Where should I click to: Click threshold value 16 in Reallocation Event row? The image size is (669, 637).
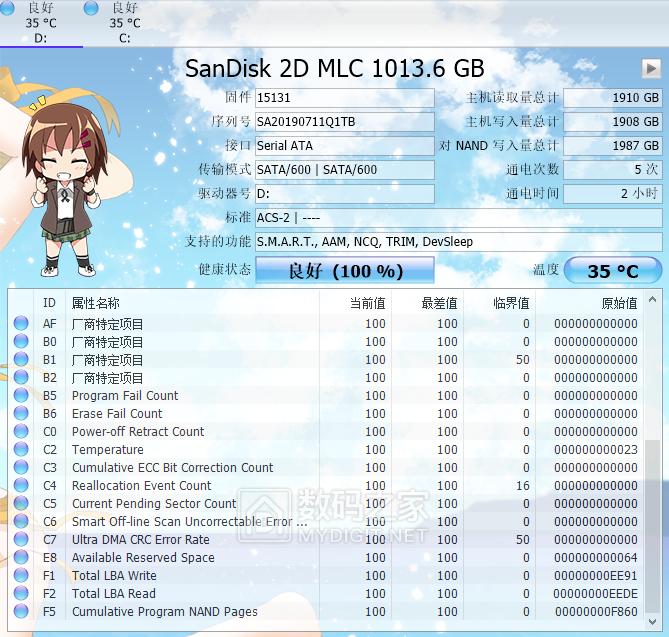pos(523,486)
